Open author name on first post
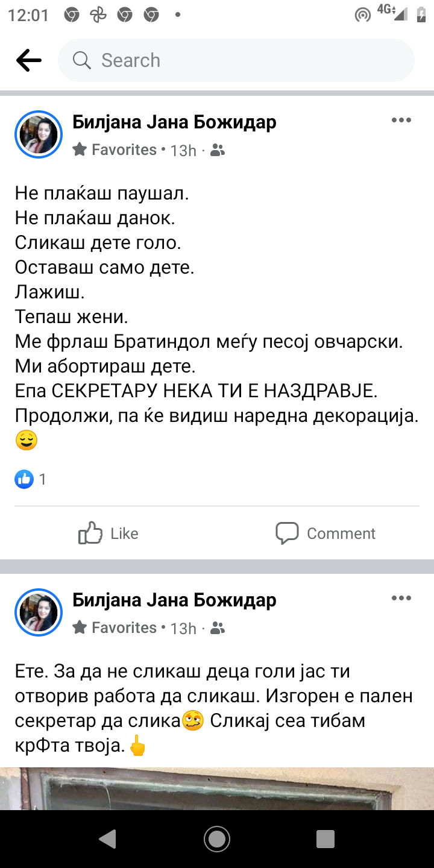The width and height of the screenshot is (434, 868). pos(174,122)
